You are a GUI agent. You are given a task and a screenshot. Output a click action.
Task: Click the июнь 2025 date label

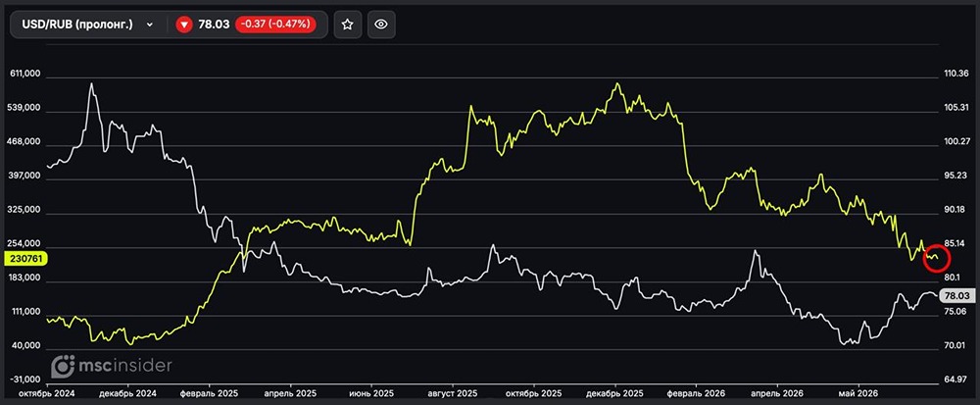tap(371, 394)
